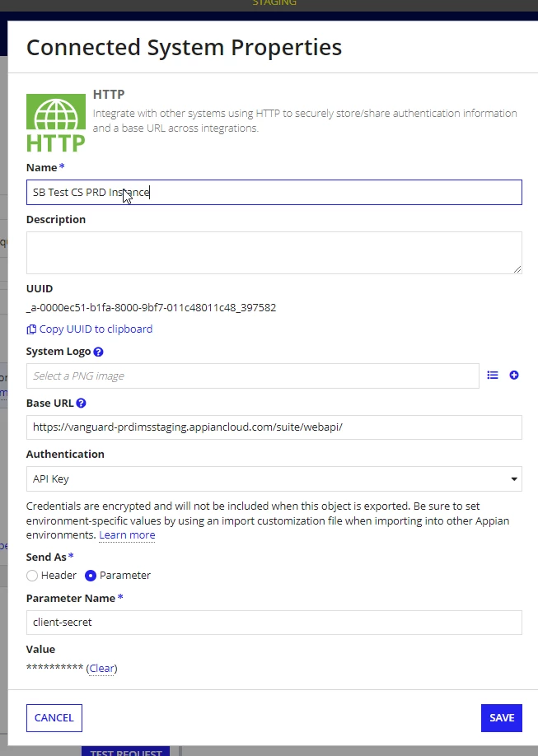Click the HTTP globe logo icon
Image resolution: width=538 pixels, height=756 pixels.
pos(56,123)
